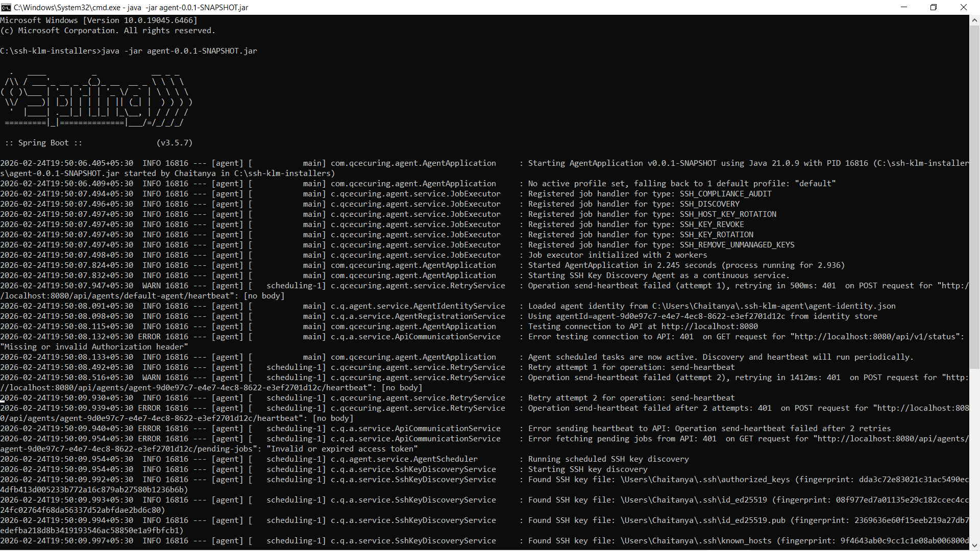980x551 pixels.
Task: Close the Command Prompt window
Action: coord(964,7)
